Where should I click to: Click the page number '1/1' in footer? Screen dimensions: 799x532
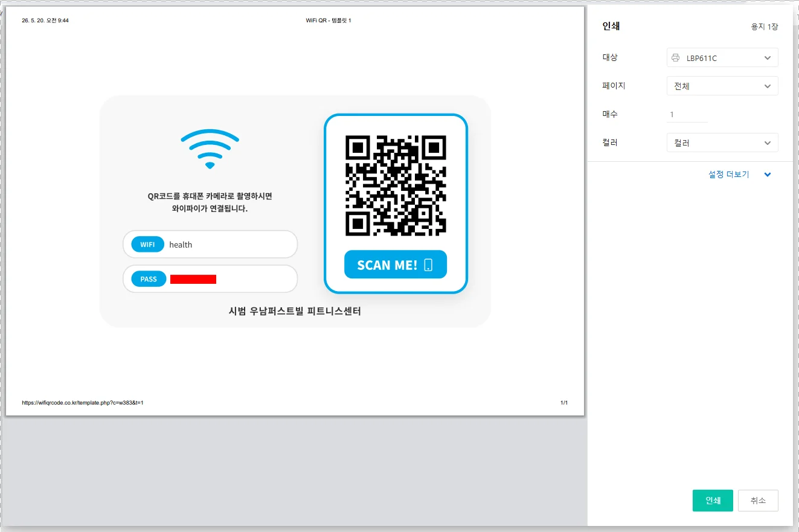point(564,403)
